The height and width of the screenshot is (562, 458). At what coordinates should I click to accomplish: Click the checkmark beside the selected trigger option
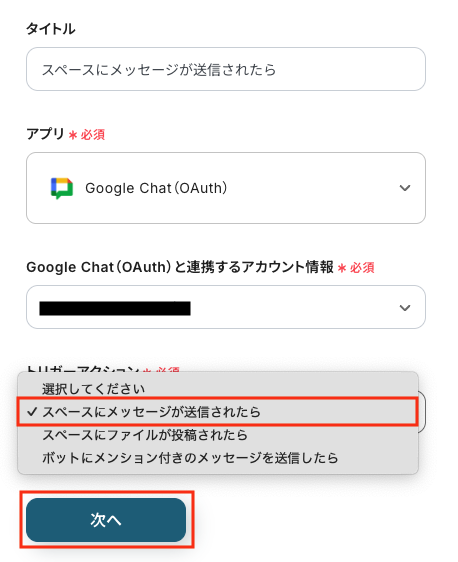pos(32,412)
